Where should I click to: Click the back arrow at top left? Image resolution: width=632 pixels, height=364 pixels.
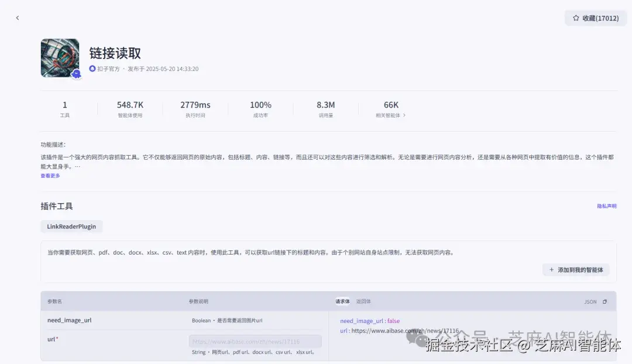coord(18,18)
